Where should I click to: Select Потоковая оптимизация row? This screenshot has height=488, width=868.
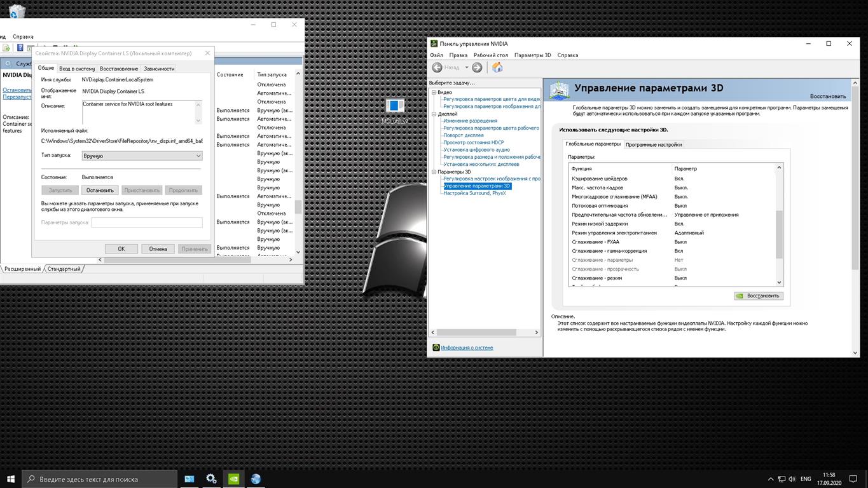672,206
